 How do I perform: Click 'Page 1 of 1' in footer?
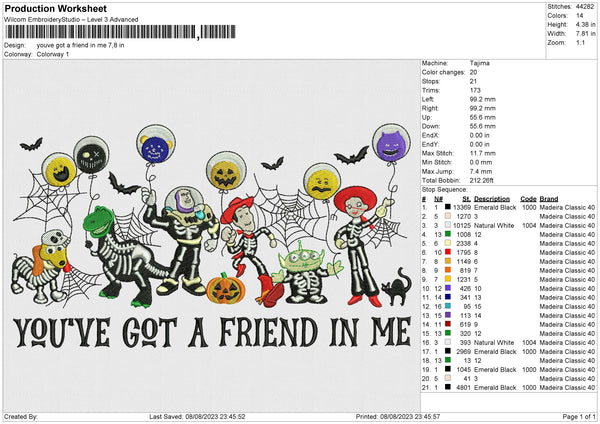[579, 416]
